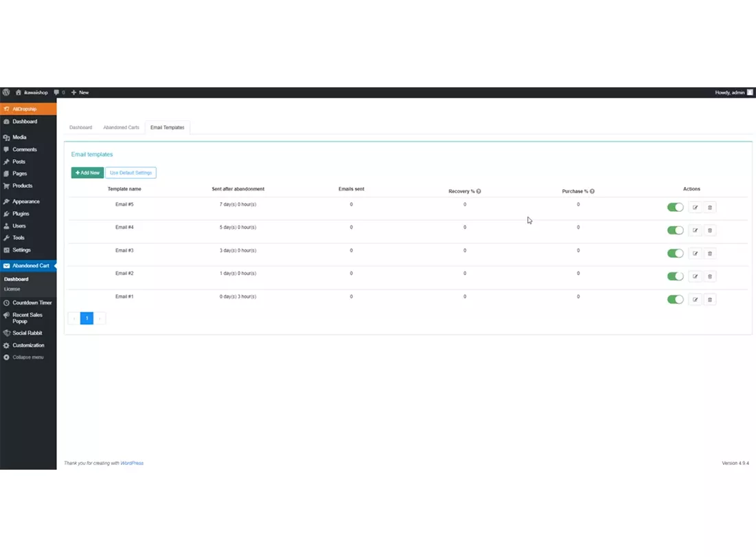756x557 pixels.
Task: Click the Recovery % help icon
Action: [479, 191]
